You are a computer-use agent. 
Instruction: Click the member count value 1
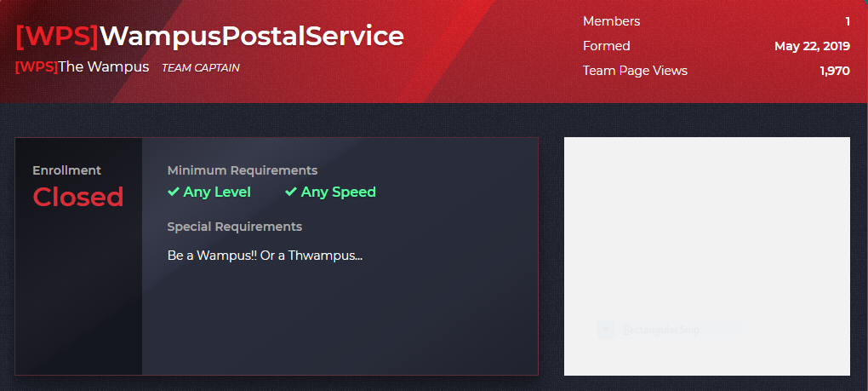(847, 21)
